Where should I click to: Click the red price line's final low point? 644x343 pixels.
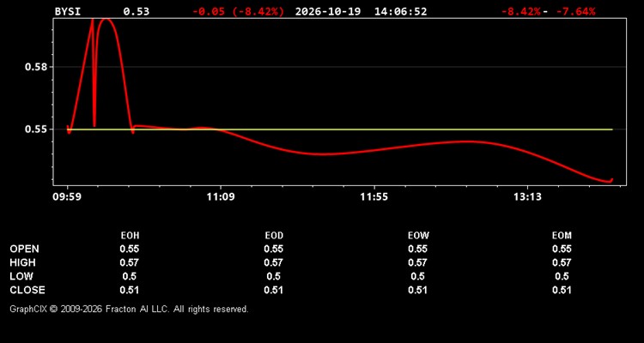pos(609,181)
